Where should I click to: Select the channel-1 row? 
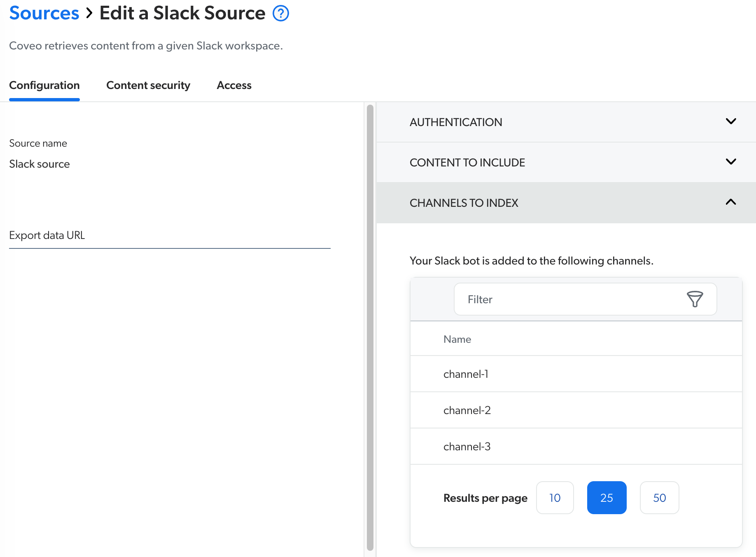(576, 374)
